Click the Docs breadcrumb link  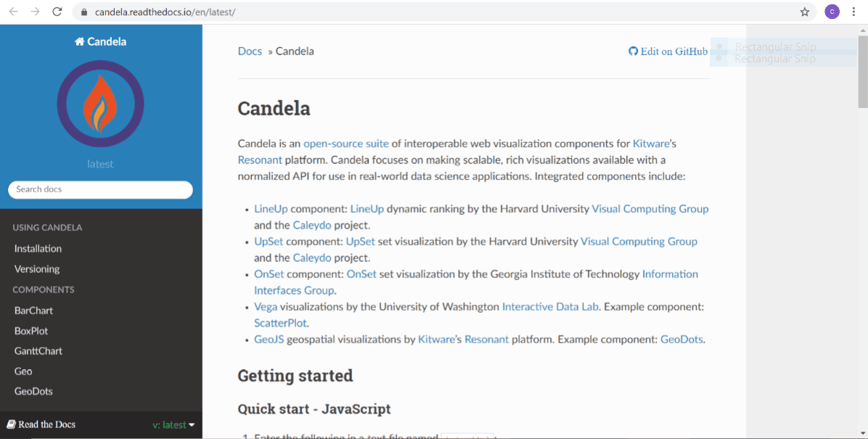click(250, 52)
